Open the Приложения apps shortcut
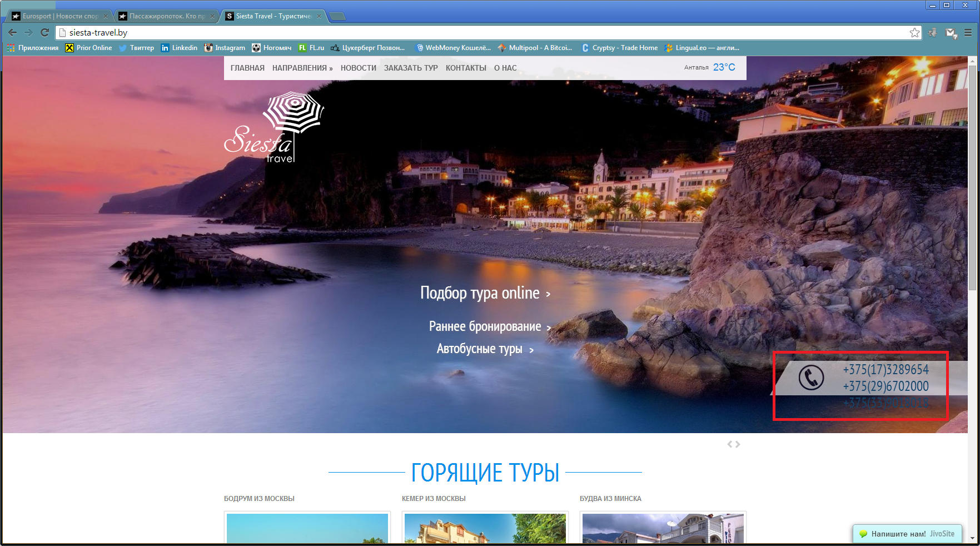The height and width of the screenshot is (546, 980). (33, 48)
